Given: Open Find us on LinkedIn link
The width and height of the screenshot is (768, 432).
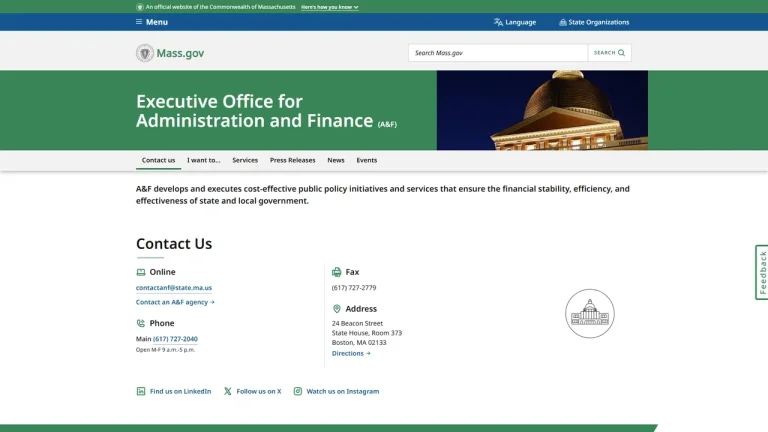Looking at the screenshot, I should (x=180, y=391).
